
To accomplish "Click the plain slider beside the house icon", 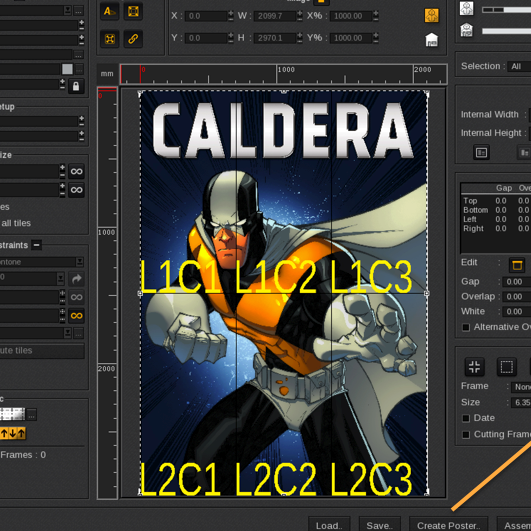I will coord(506,31).
